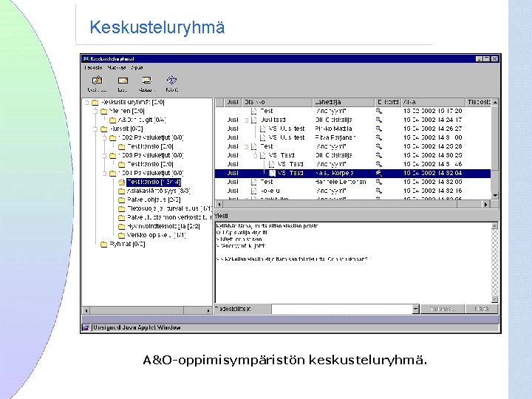Click the read message (Lue) envelope icon

point(123,81)
